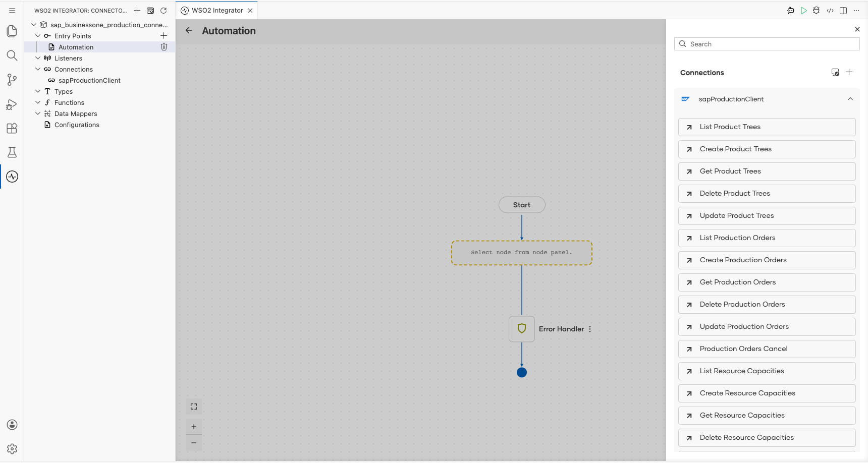Open the Accounts icon in activity bar
Image resolution: width=868 pixels, height=463 pixels.
(12, 425)
